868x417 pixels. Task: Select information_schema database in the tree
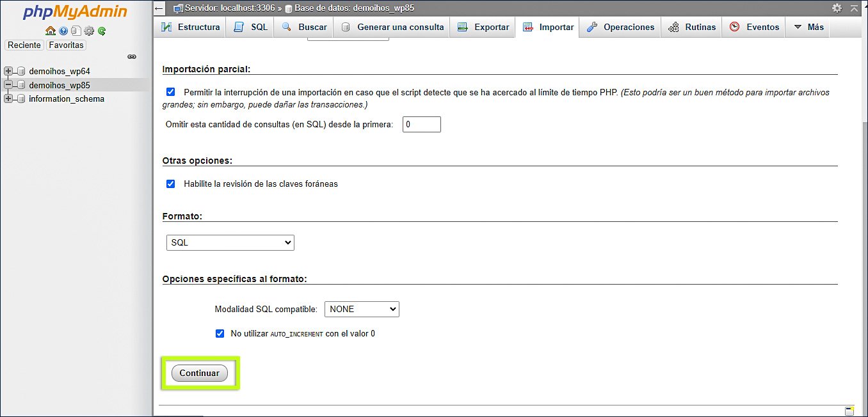tap(67, 99)
